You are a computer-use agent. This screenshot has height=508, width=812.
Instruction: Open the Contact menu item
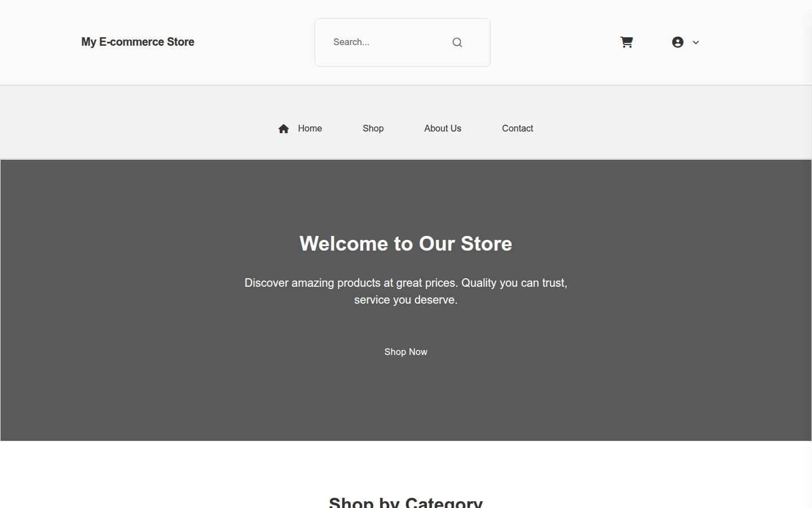(518, 129)
